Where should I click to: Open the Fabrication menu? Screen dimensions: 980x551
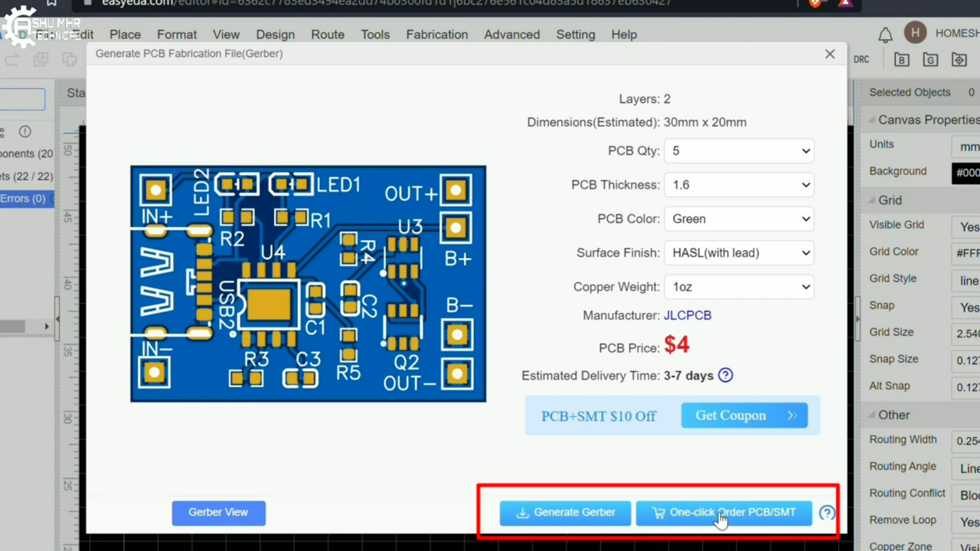coord(436,35)
